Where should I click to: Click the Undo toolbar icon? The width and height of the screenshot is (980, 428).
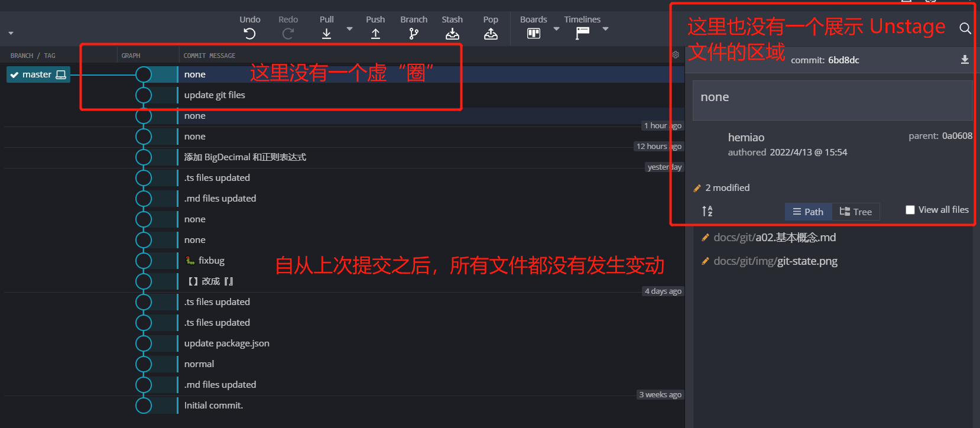click(249, 34)
